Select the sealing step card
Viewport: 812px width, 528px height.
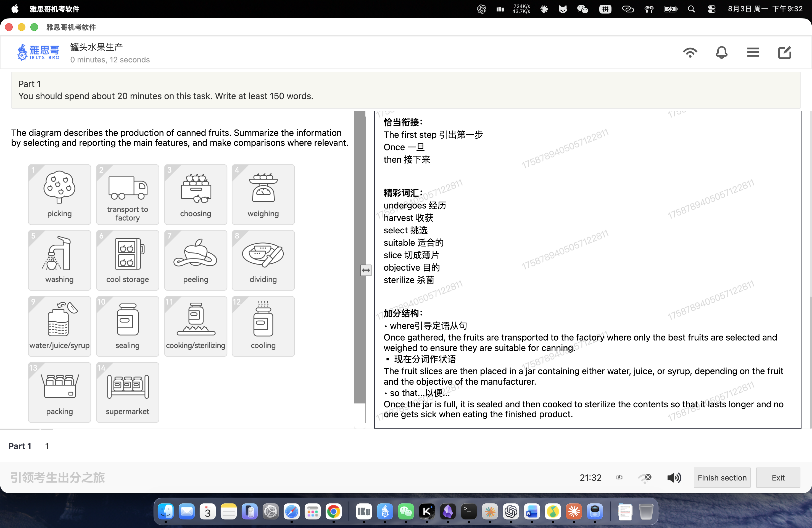[x=127, y=326]
